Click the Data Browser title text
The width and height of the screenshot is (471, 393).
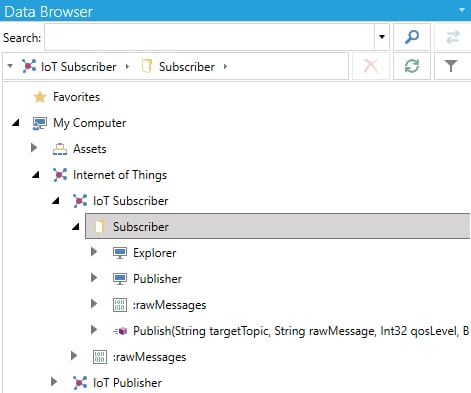48,11
